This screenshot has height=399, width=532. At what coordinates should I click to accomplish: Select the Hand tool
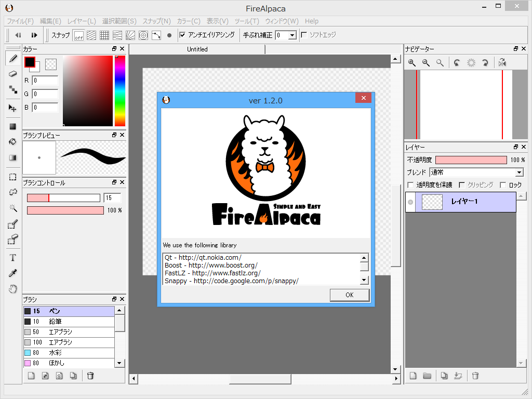[13, 289]
